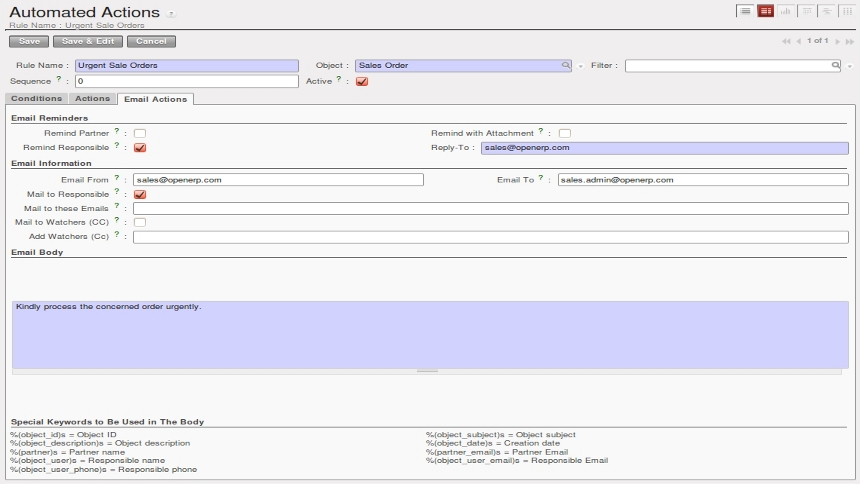Switch to calendar view icon
Screen dimensions: 860x484
coord(806,11)
